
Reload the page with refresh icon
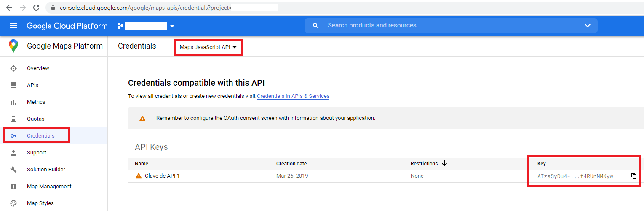[x=36, y=8]
